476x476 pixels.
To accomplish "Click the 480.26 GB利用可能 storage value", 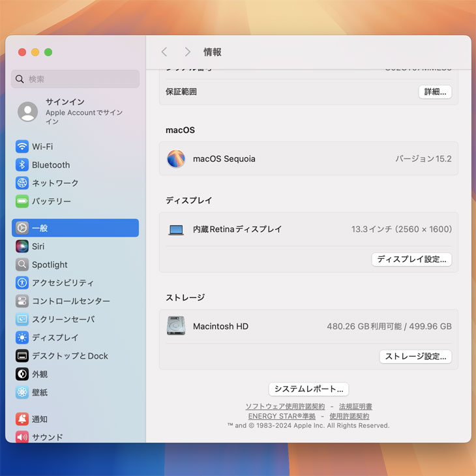I will click(x=364, y=326).
